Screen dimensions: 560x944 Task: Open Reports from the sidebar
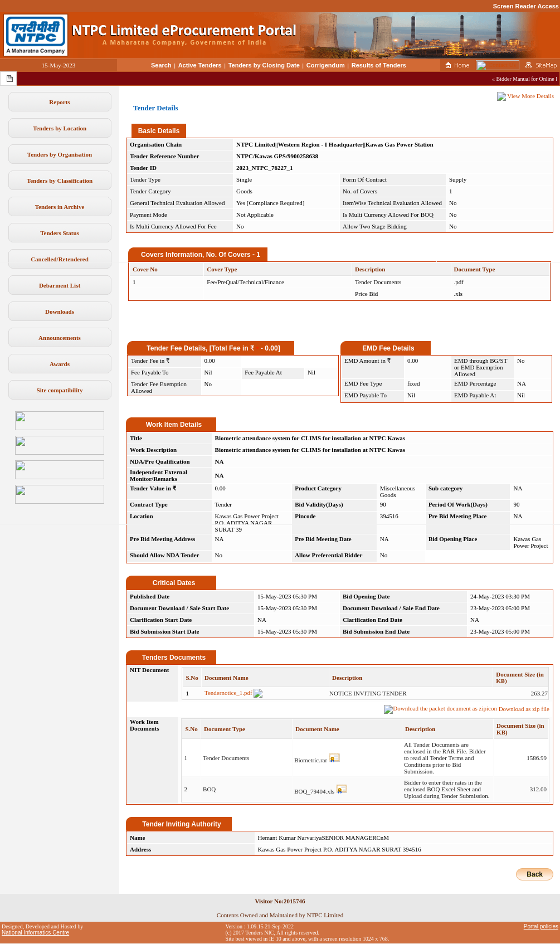tap(60, 102)
